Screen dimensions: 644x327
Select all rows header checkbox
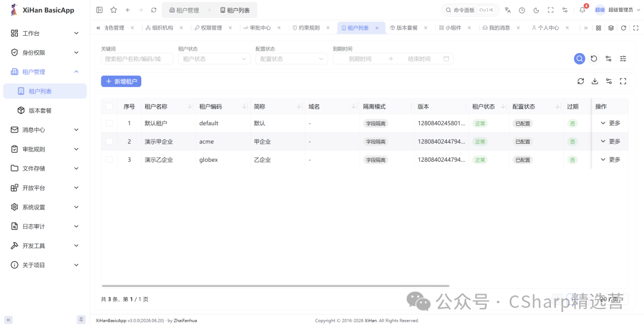tap(109, 106)
